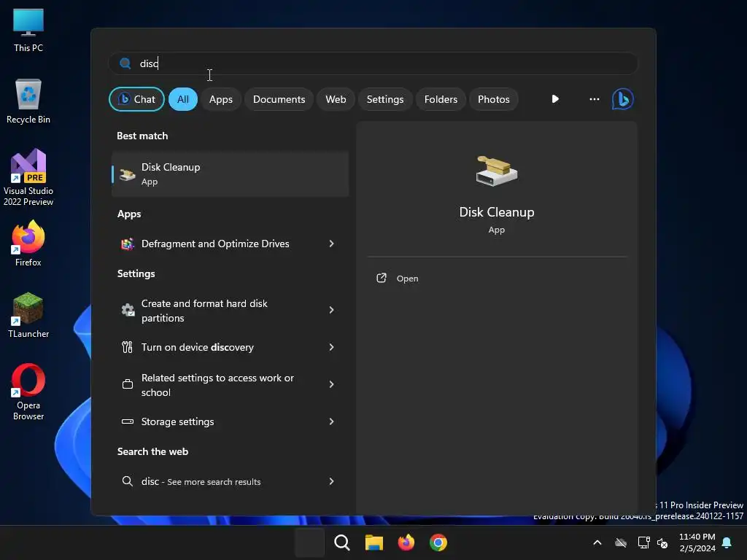
Task: Open Related settings to access work or school
Action: tap(230, 385)
